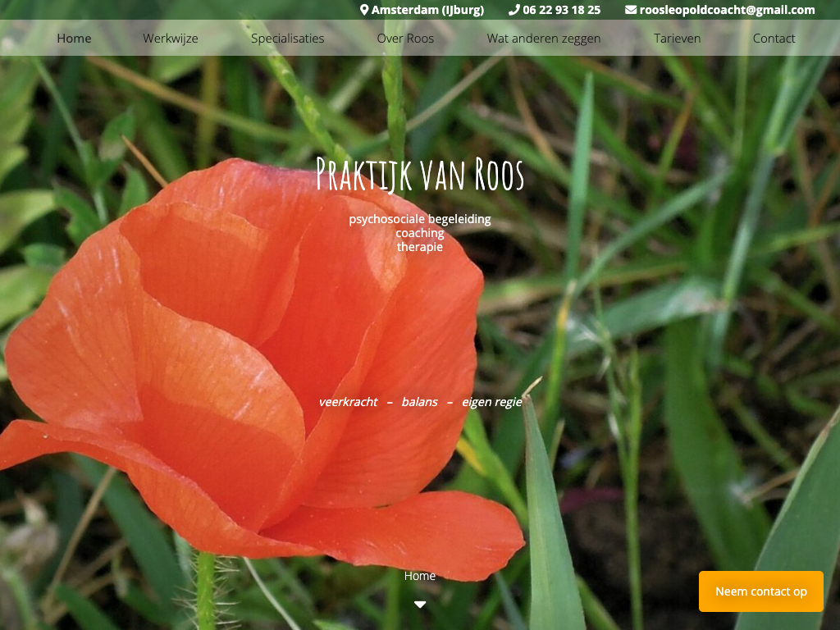The image size is (840, 630).
Task: Click the phone handset icon
Action: click(x=514, y=10)
